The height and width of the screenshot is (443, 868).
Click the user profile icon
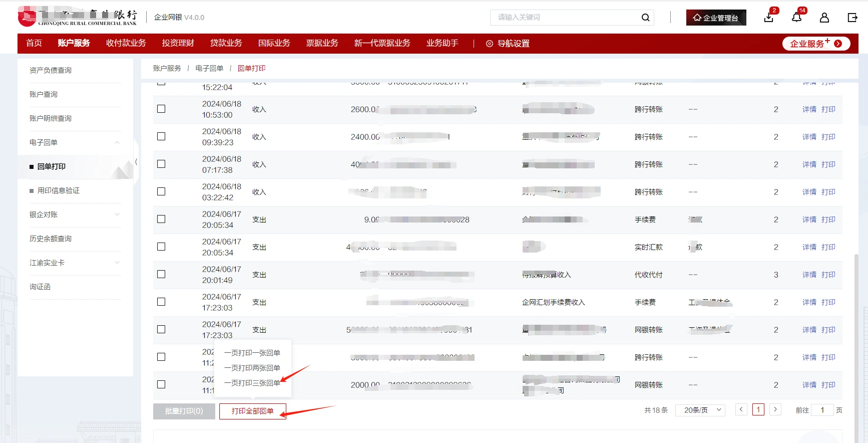click(x=824, y=18)
